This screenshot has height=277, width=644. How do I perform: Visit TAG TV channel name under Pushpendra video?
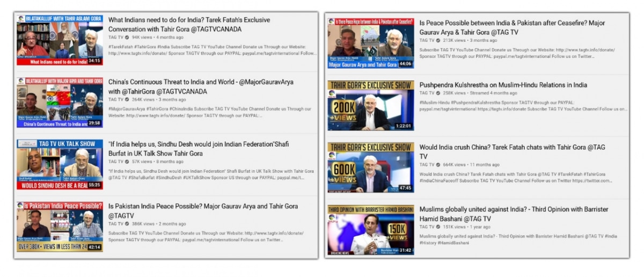(x=427, y=93)
